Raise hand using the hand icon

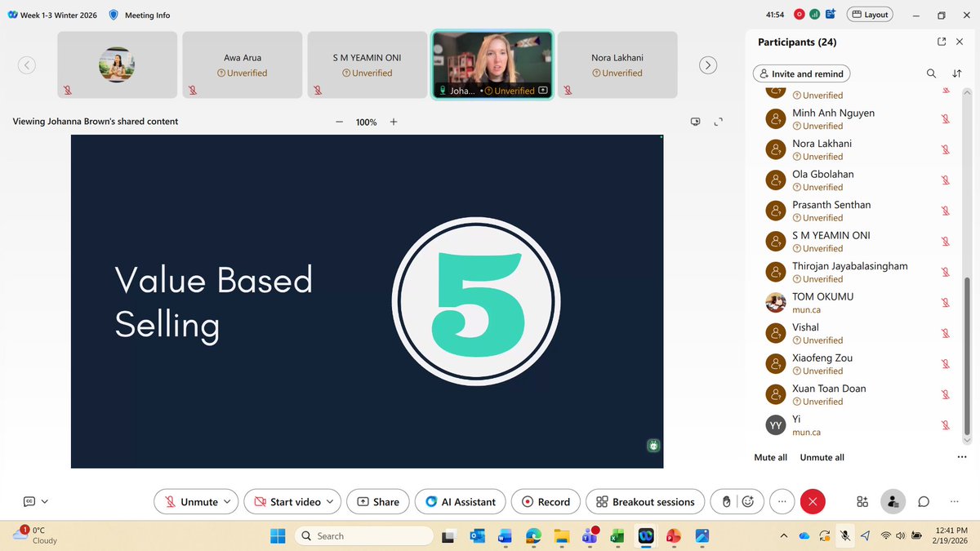click(726, 501)
